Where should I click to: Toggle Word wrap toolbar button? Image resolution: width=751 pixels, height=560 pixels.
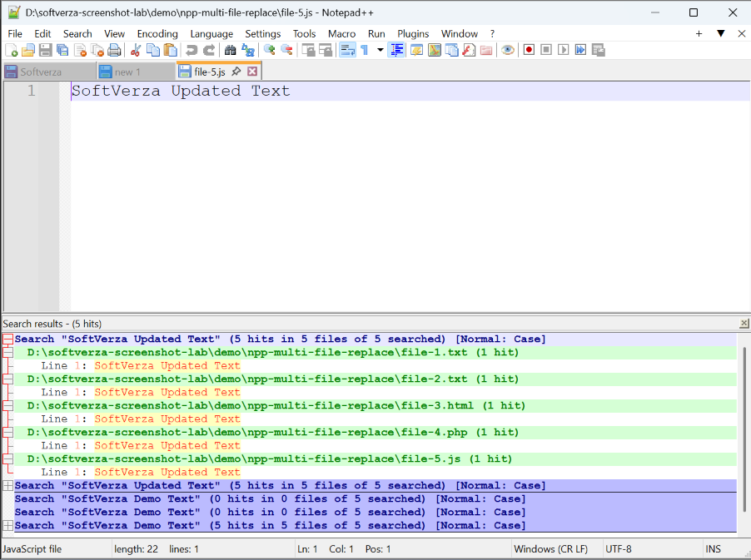(347, 50)
